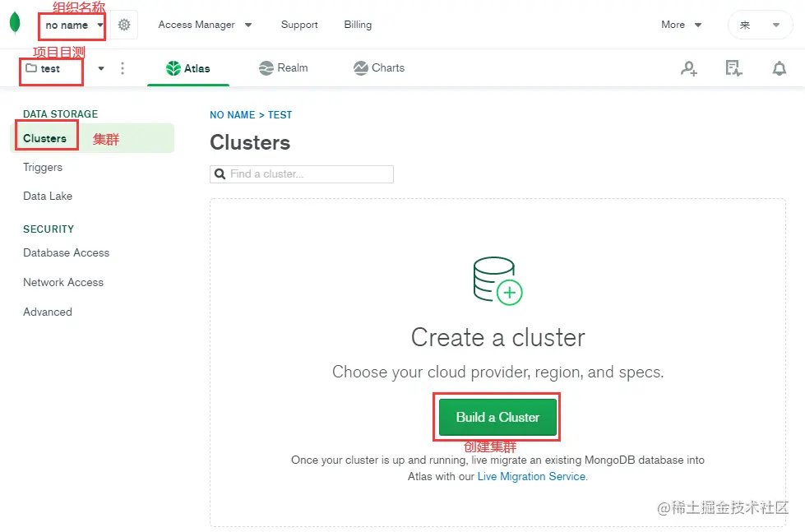
Task: Open Data Lake in the sidebar
Action: [x=48, y=197]
